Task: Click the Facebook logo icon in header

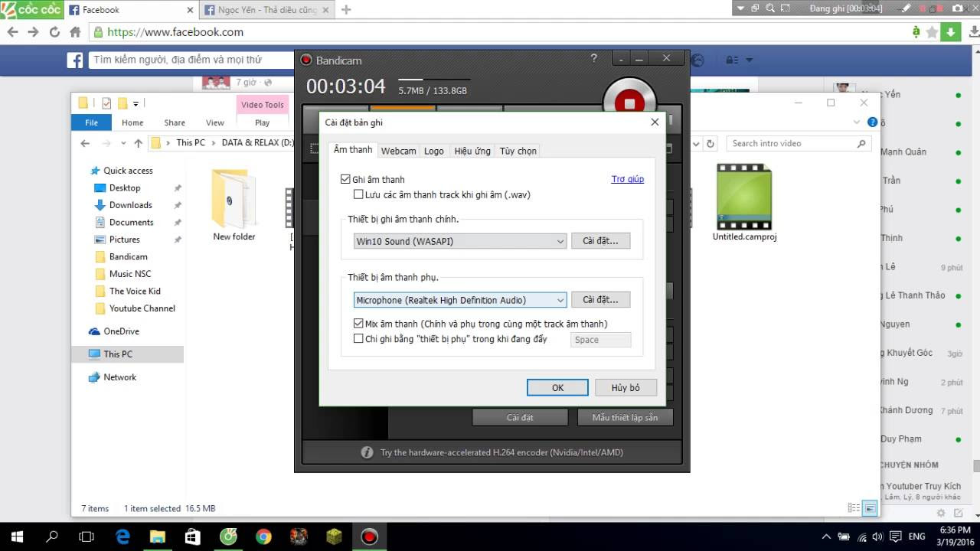Action: [x=74, y=60]
